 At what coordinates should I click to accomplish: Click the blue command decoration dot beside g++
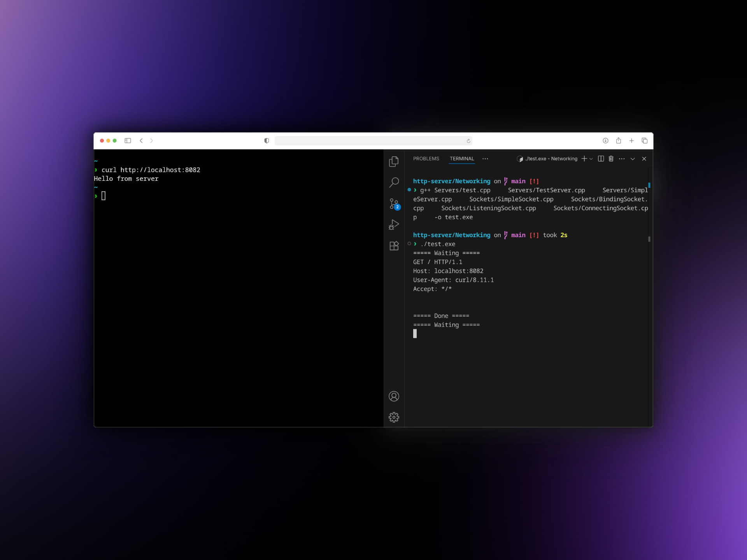409,190
